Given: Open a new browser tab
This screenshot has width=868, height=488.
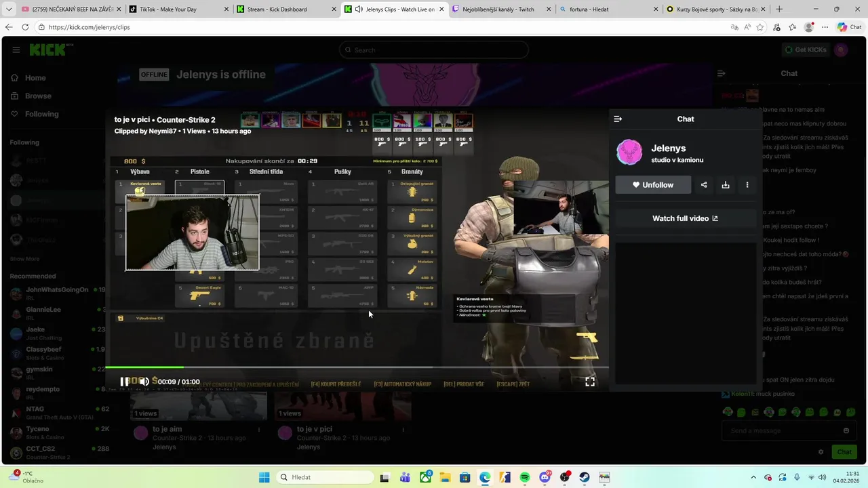Looking at the screenshot, I should point(778,9).
